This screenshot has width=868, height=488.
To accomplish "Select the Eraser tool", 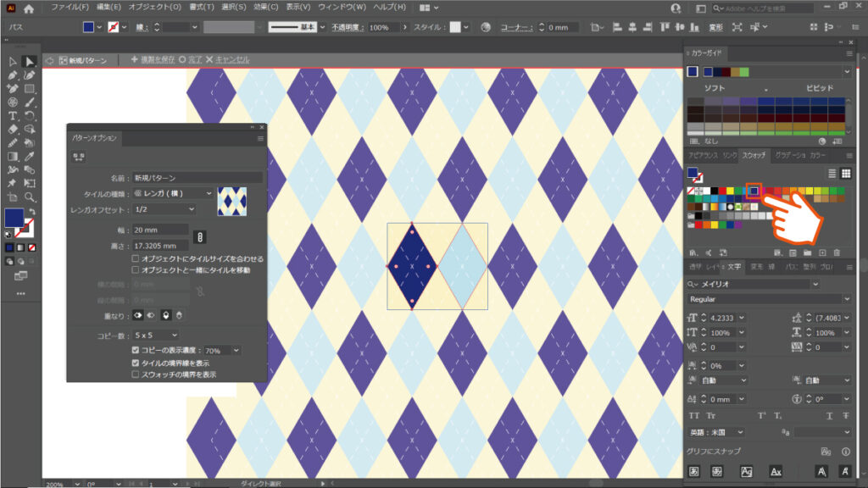I will (x=12, y=129).
